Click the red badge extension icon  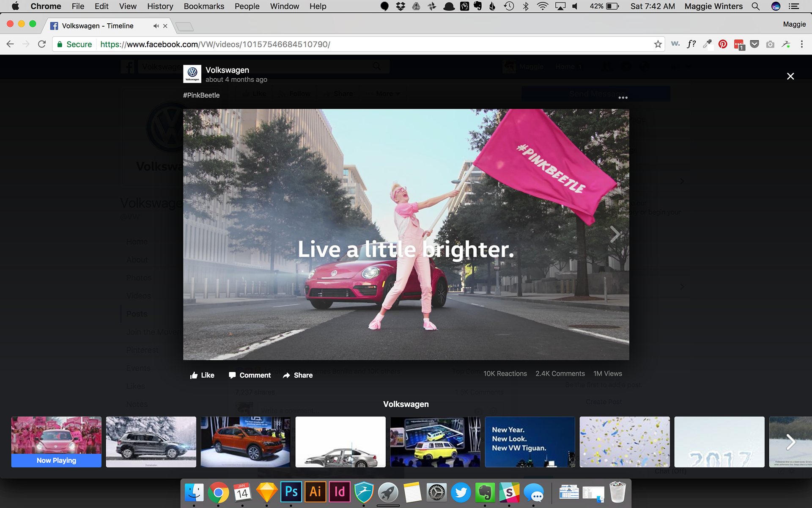point(739,44)
